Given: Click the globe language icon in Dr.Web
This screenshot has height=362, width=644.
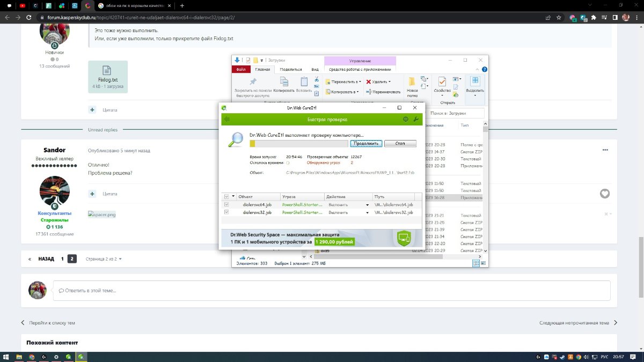Looking at the screenshot, I should click(x=406, y=119).
